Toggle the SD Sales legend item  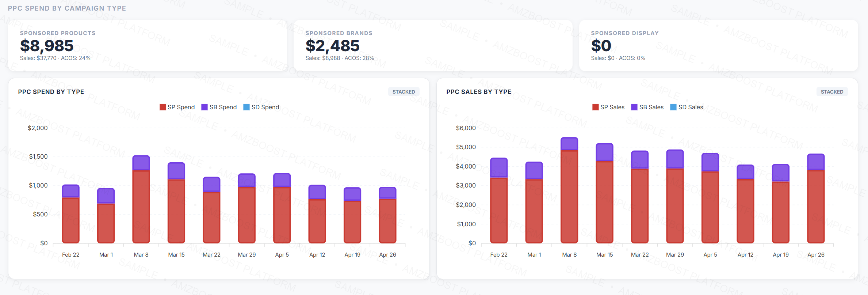(687, 107)
